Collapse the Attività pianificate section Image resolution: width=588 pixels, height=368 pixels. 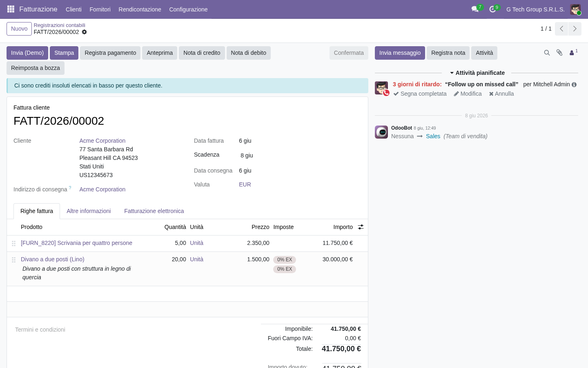477,73
